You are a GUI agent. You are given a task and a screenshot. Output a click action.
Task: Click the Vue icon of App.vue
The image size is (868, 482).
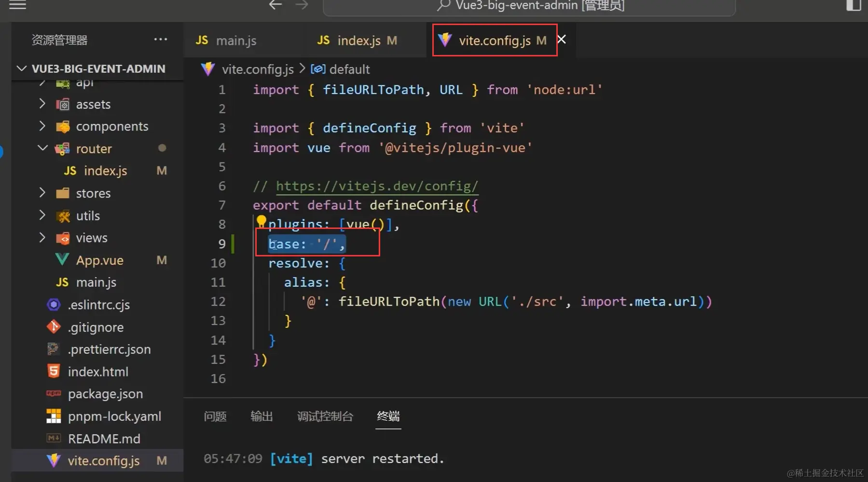point(62,260)
